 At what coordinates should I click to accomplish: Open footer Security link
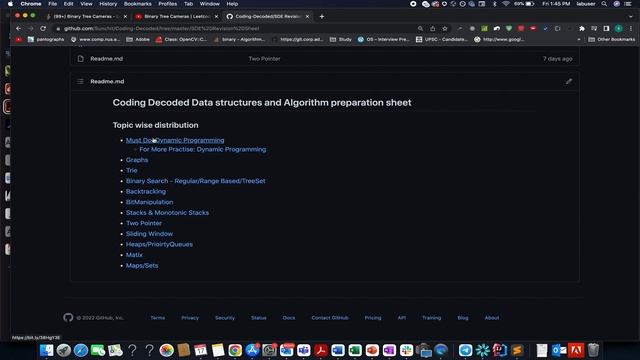point(225,318)
